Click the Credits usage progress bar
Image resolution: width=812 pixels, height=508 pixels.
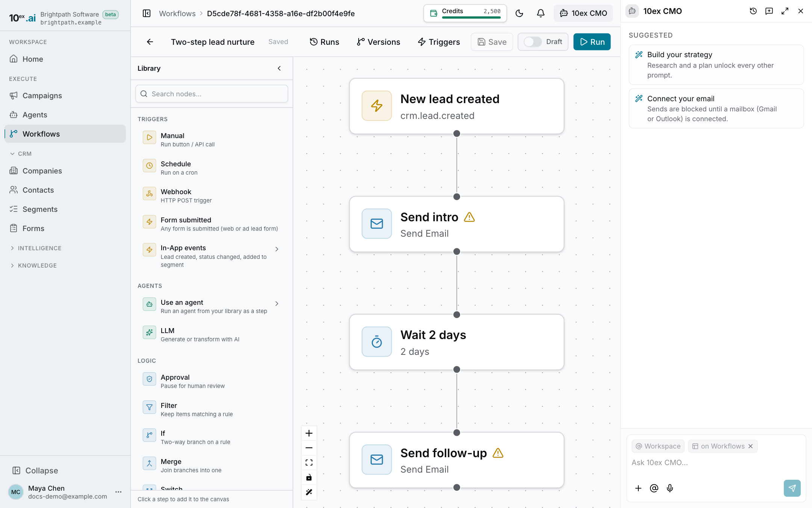click(x=471, y=17)
